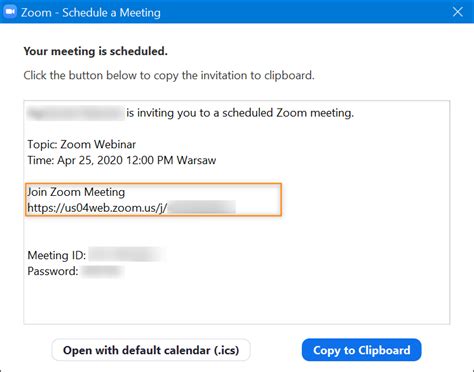Close the Schedule a Meeting dialog
474x372 pixels.
point(458,12)
